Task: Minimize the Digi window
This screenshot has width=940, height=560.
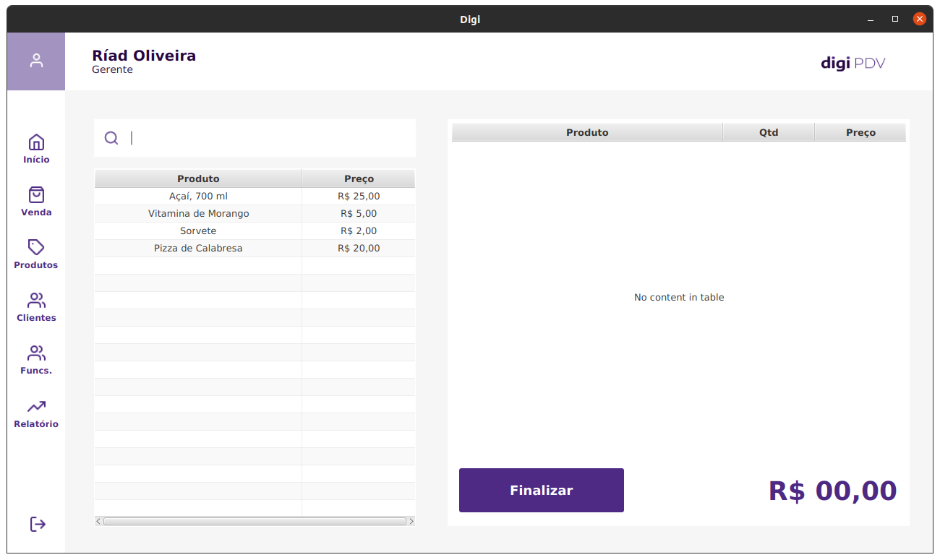Action: 870,20
